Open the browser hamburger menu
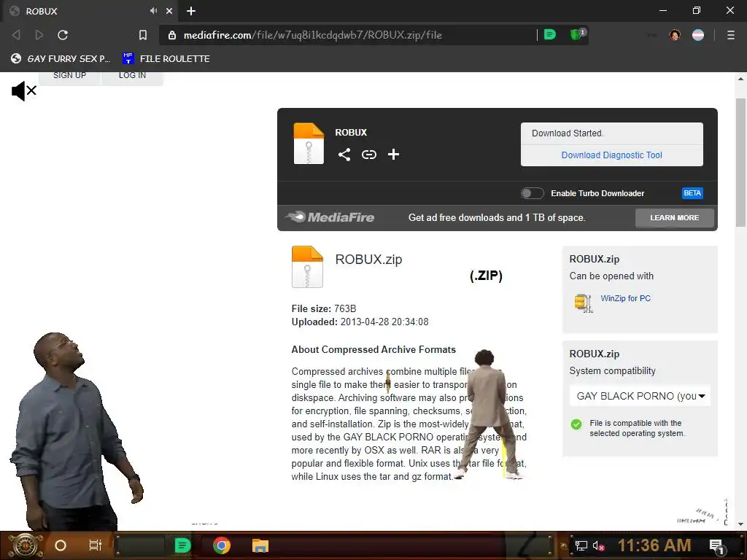747x560 pixels. click(x=731, y=35)
